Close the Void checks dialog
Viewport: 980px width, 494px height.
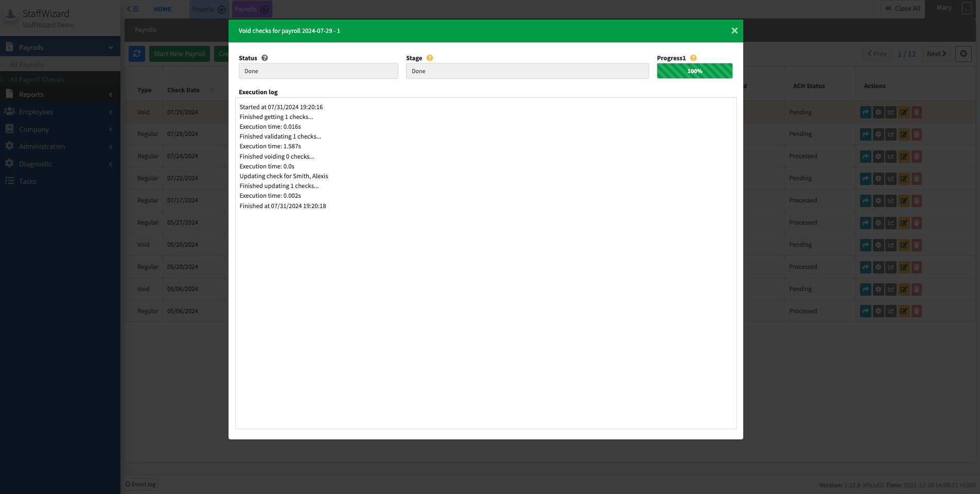[734, 31]
